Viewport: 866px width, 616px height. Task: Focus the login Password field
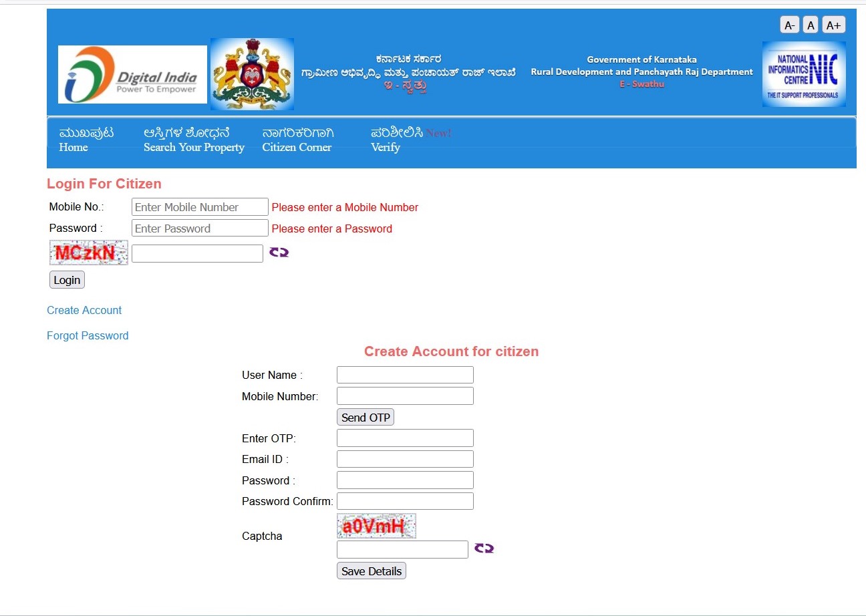200,228
